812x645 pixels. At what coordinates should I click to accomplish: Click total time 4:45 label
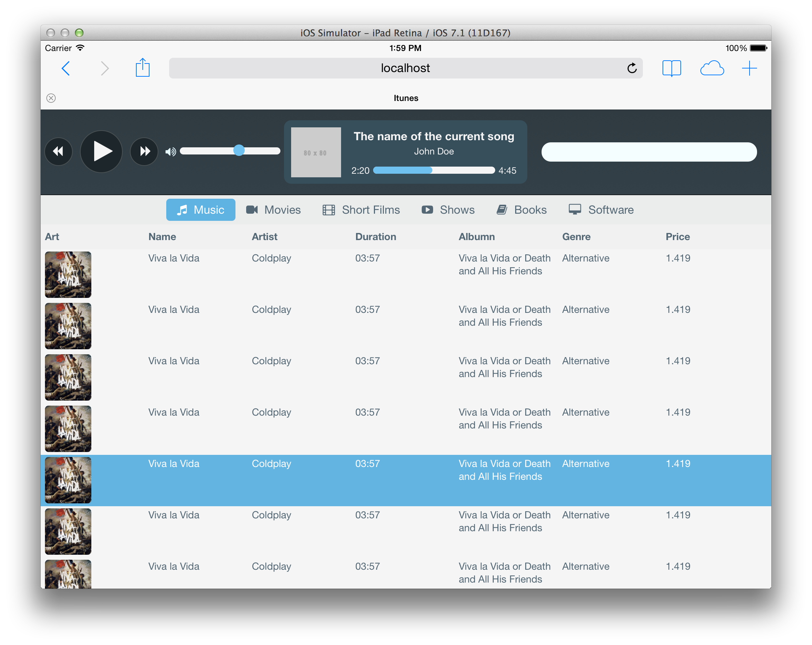point(507,171)
